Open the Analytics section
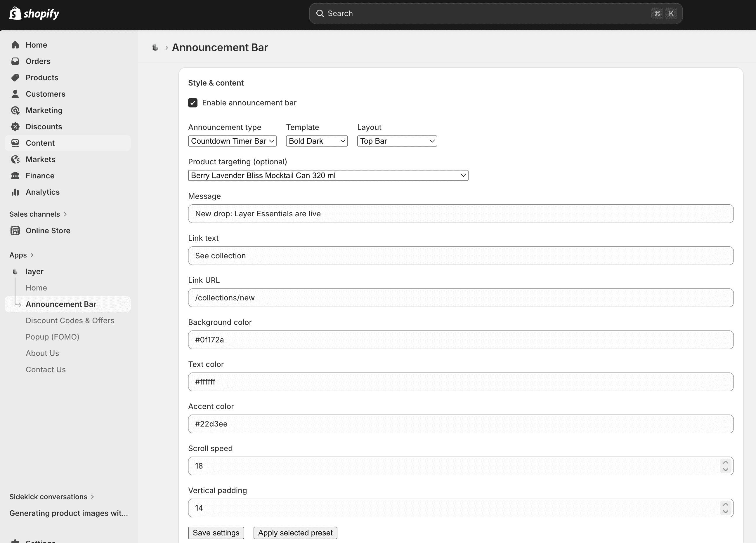Viewport: 756px width, 543px height. click(43, 192)
